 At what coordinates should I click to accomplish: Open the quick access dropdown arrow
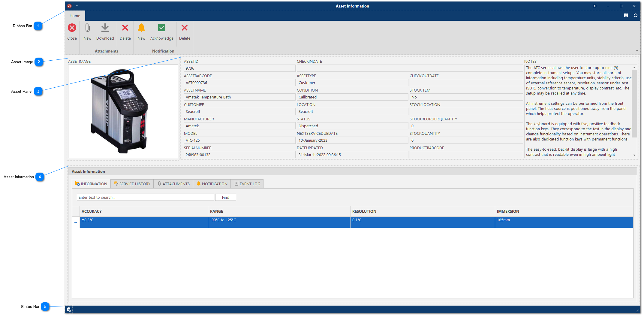point(77,6)
